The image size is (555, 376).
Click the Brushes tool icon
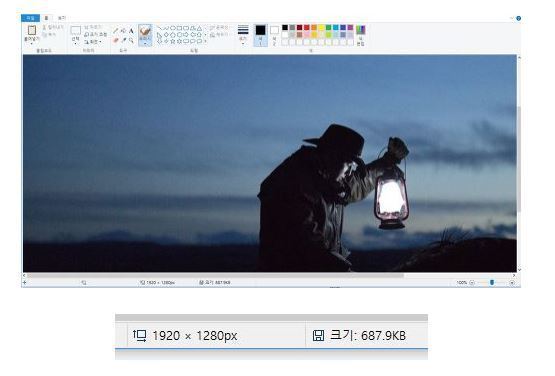145,31
